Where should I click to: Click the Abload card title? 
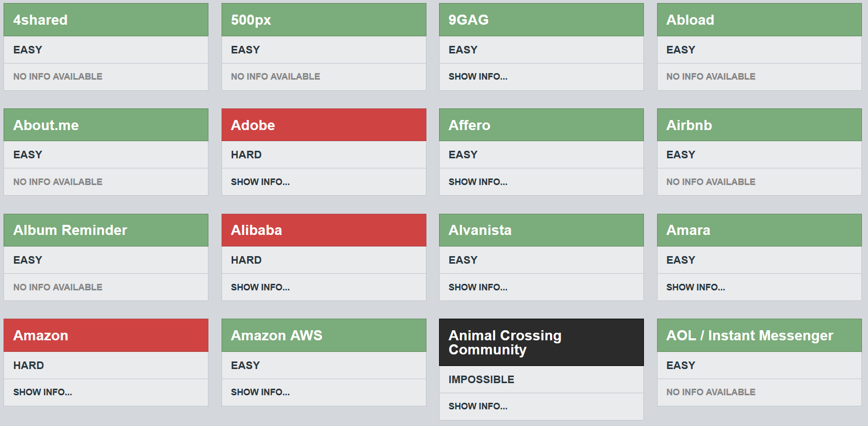coord(690,20)
